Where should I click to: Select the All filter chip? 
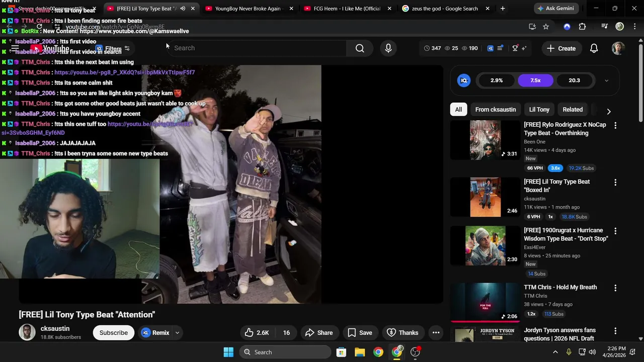458,110
